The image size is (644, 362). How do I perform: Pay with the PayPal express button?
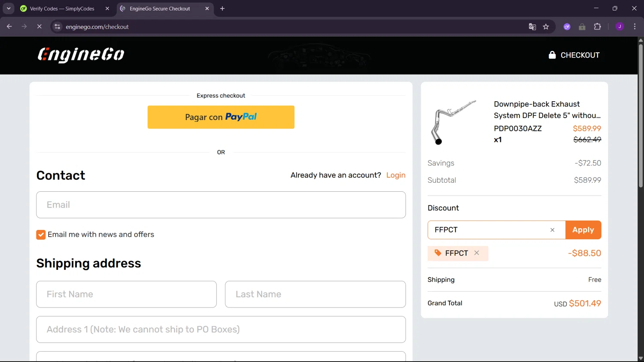tap(221, 117)
